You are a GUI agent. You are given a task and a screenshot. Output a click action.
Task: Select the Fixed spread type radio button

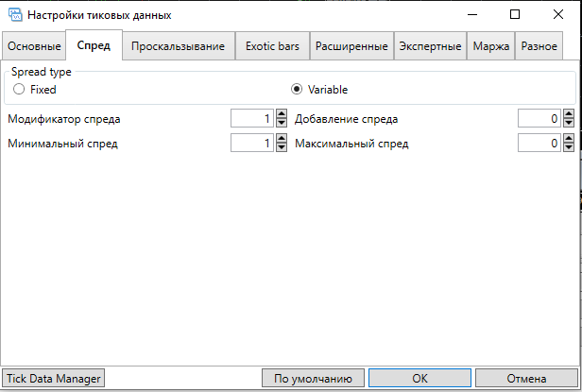point(19,89)
